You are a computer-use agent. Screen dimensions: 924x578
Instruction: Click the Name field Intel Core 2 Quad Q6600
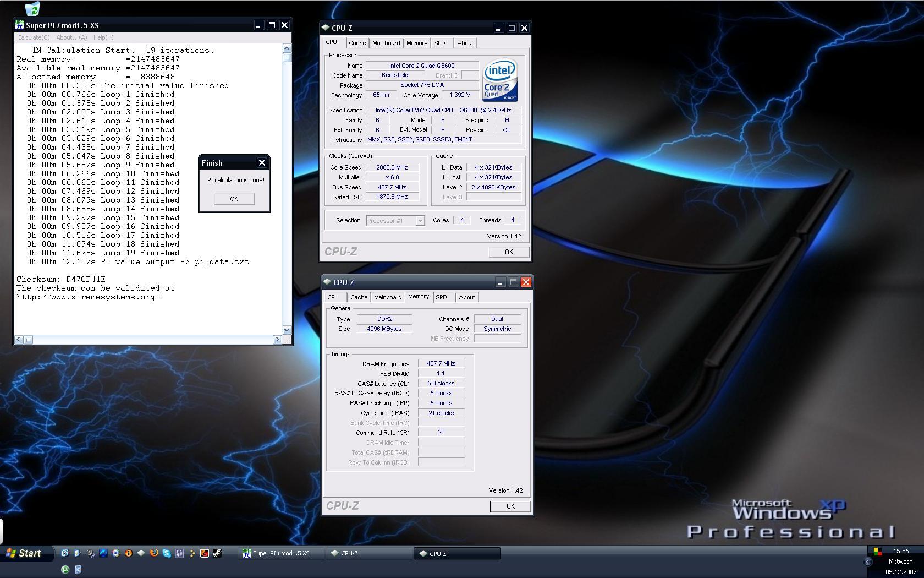pos(422,66)
